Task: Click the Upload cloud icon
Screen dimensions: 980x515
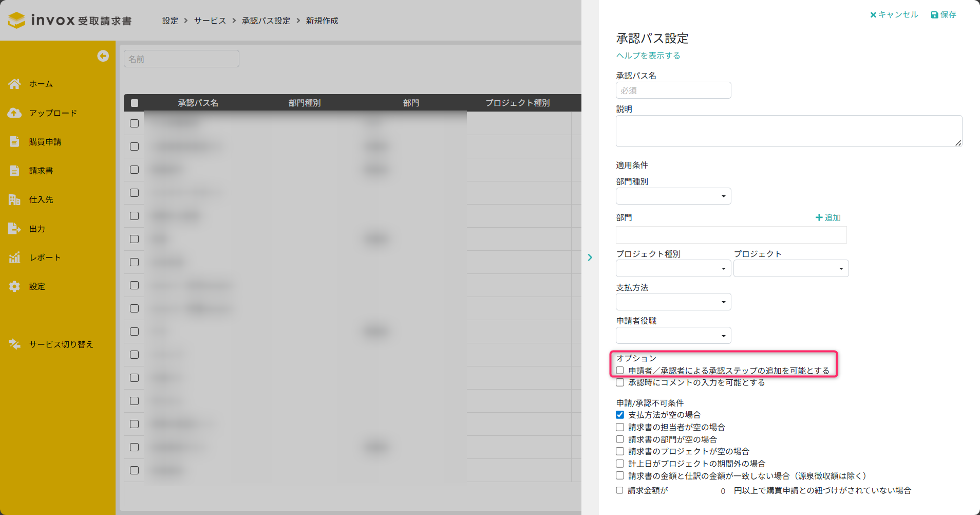Action: 14,113
